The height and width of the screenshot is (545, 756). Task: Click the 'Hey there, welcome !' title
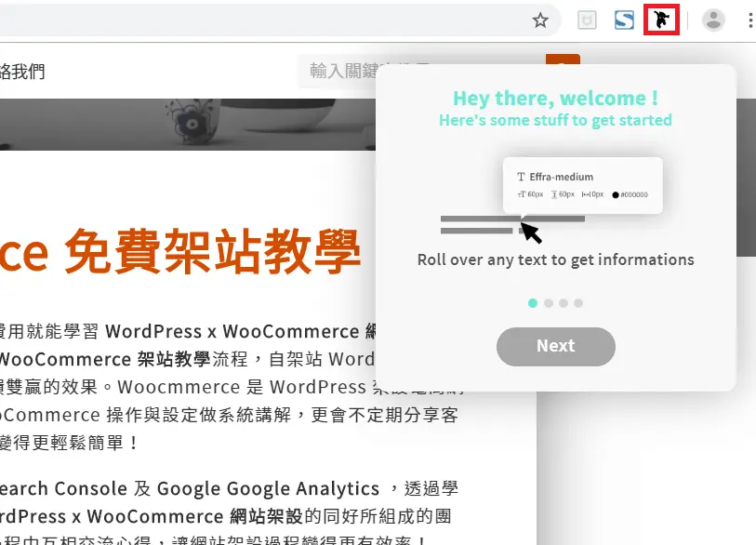555,98
